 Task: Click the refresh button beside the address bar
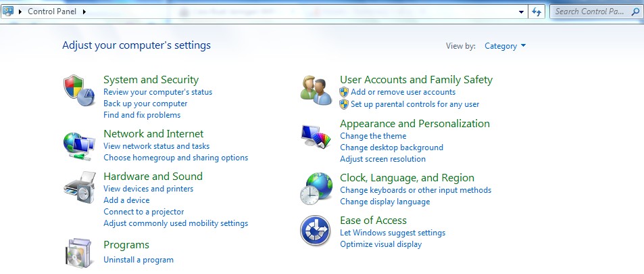click(537, 12)
